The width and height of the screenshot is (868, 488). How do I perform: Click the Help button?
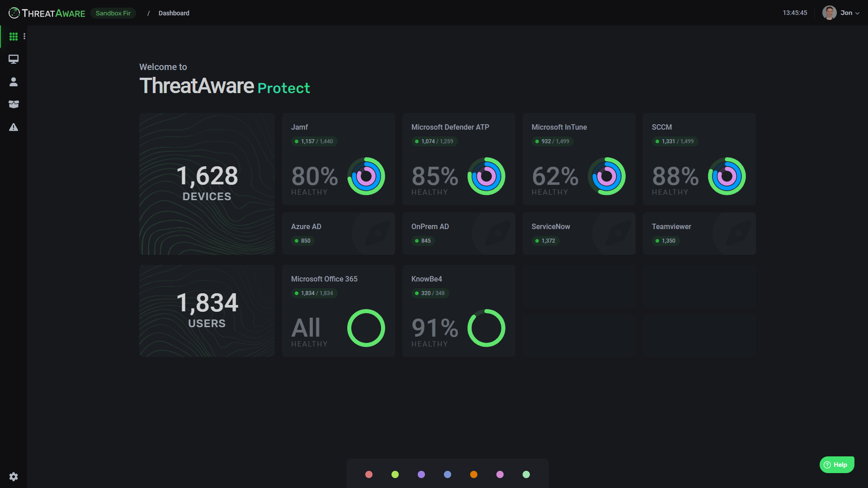coord(837,465)
